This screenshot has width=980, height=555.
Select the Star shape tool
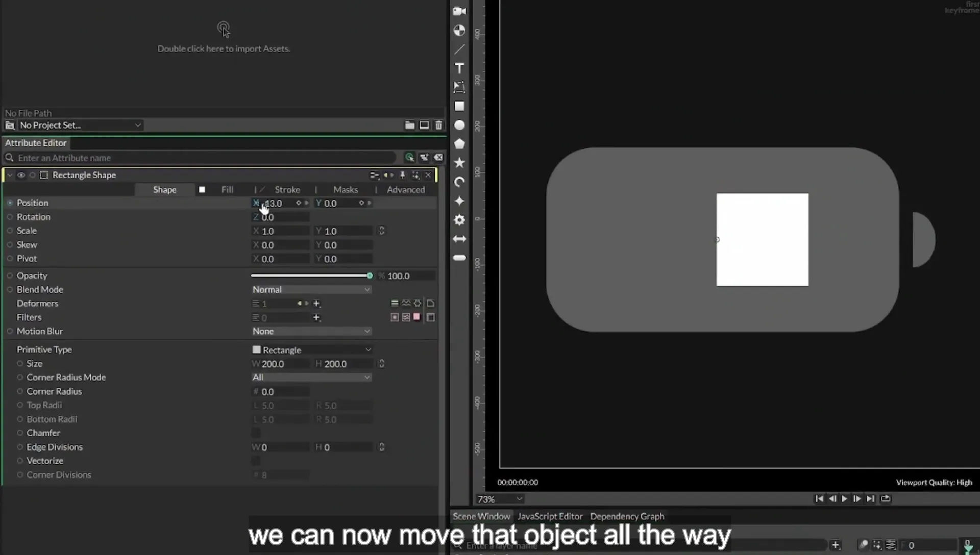[x=459, y=163]
